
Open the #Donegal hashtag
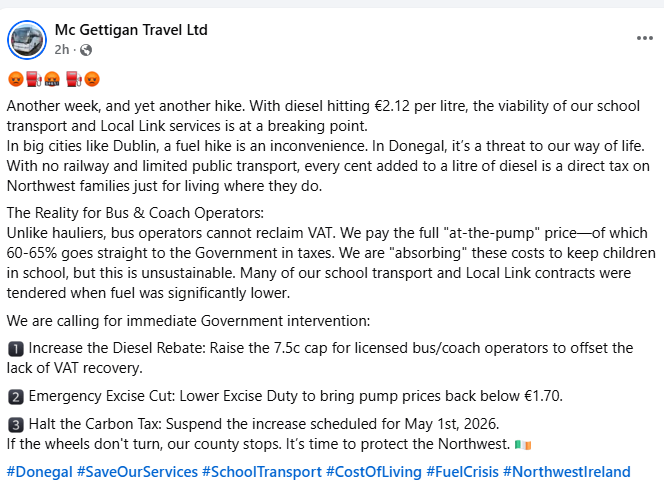(x=38, y=471)
